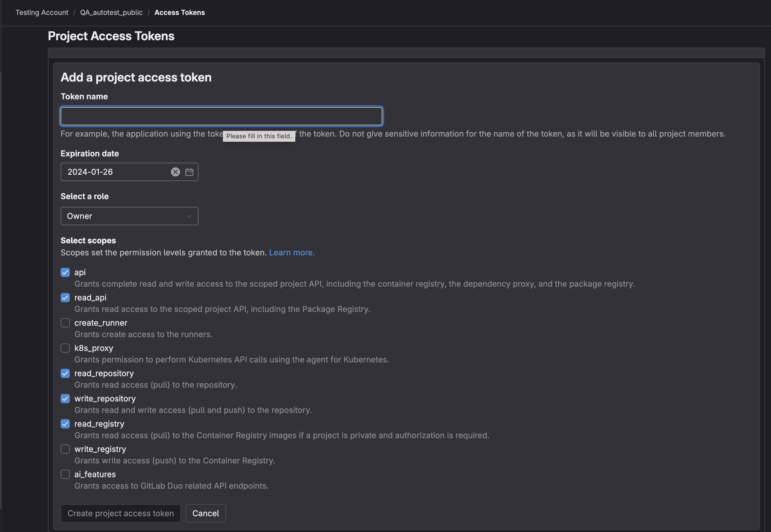Uncheck the read_registry scope
This screenshot has width=771, height=532.
click(x=65, y=424)
